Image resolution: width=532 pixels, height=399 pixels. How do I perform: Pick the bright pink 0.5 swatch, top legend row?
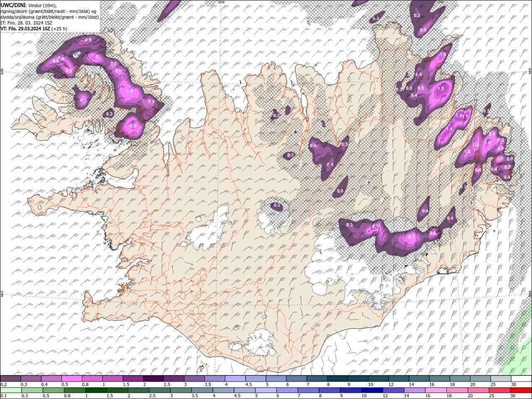pos(72,379)
